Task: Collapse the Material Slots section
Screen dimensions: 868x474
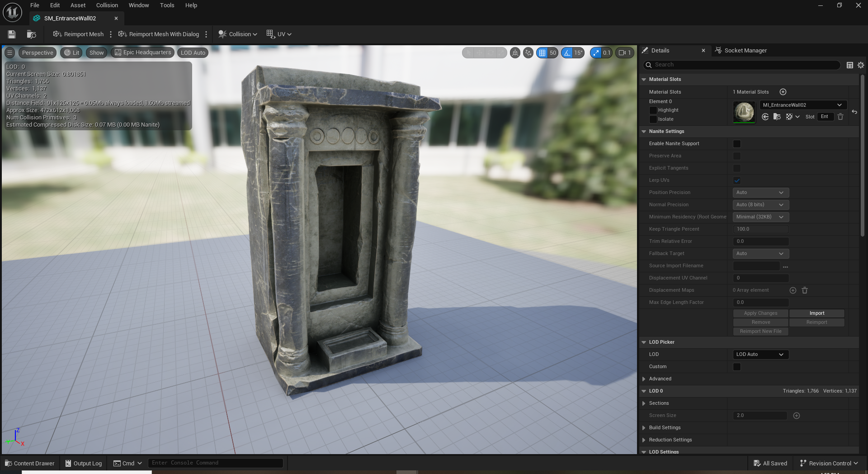Action: [x=644, y=80]
